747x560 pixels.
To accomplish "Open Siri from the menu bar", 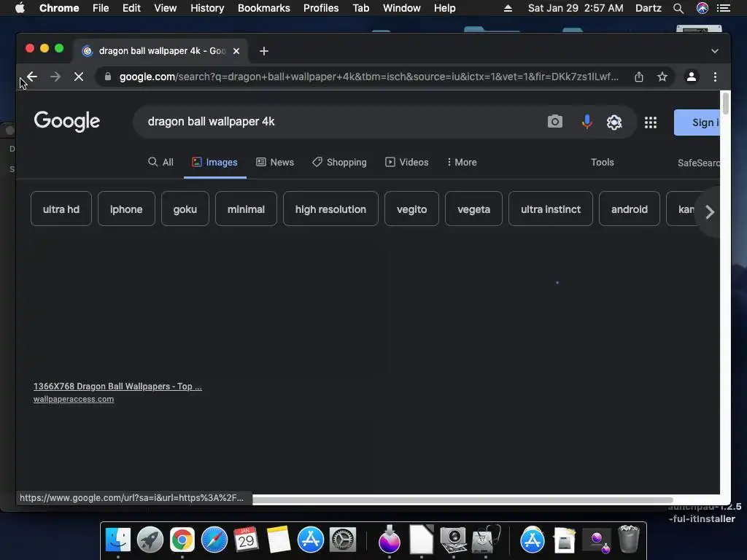I will (x=703, y=8).
